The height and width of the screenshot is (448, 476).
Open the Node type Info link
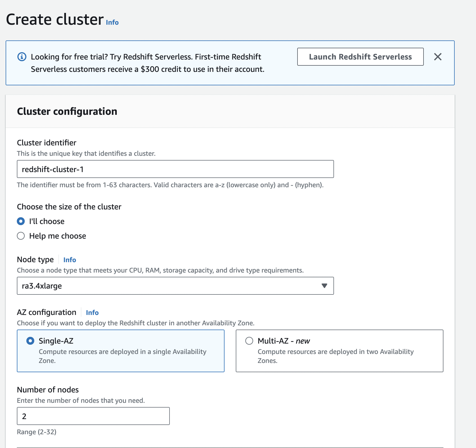click(x=70, y=260)
